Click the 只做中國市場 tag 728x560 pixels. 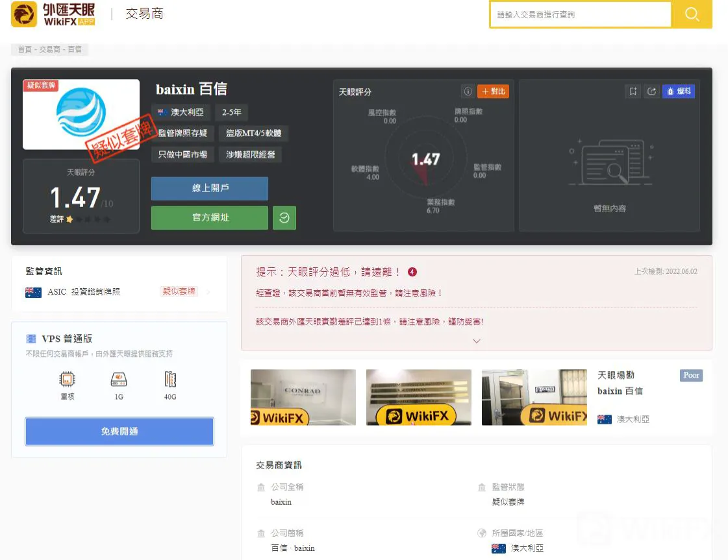(182, 154)
